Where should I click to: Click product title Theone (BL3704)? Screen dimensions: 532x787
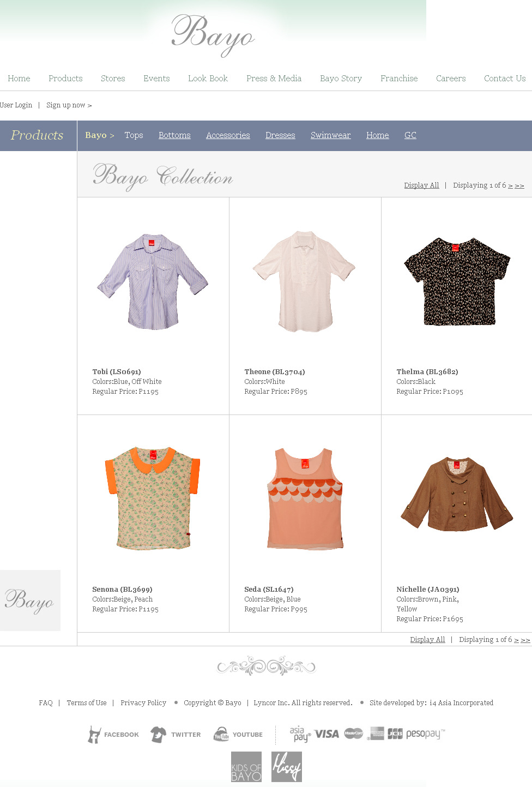(275, 372)
